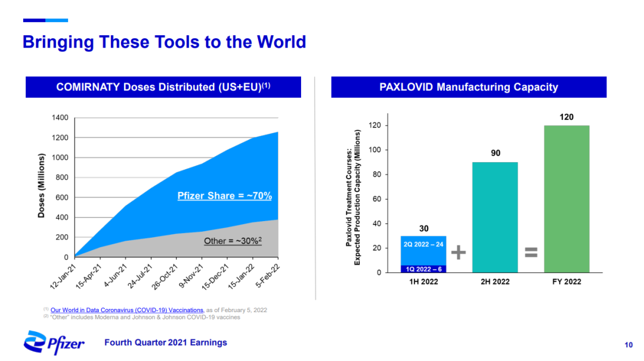Screen dimensions: 644x361
Task: Click the 80 value on Paxlovid axis
Action: [x=377, y=175]
